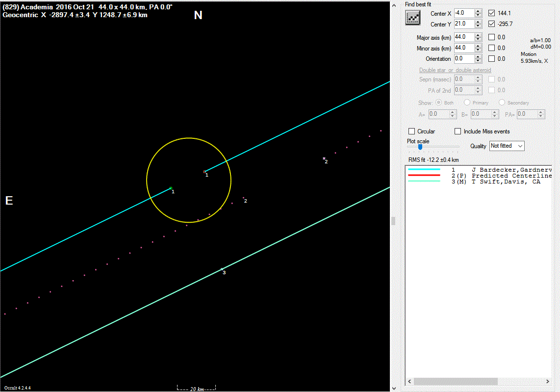Click the Orientation value field
This screenshot has height=392, width=560.
click(x=464, y=58)
